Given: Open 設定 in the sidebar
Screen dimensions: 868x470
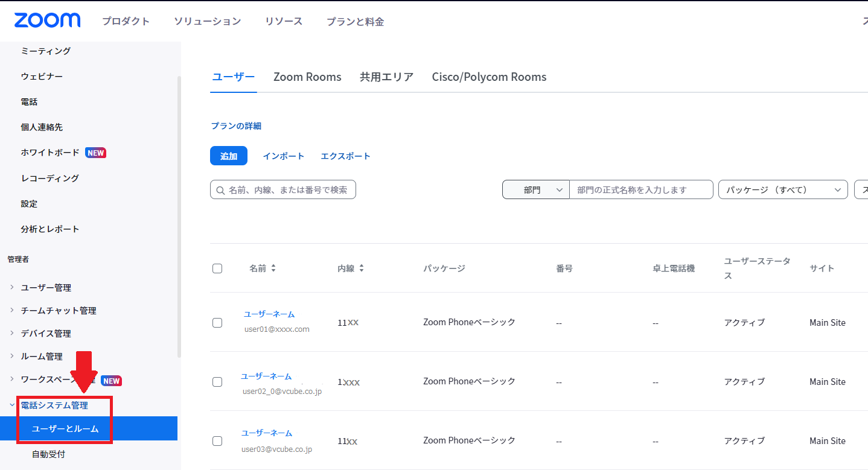Looking at the screenshot, I should (29, 203).
